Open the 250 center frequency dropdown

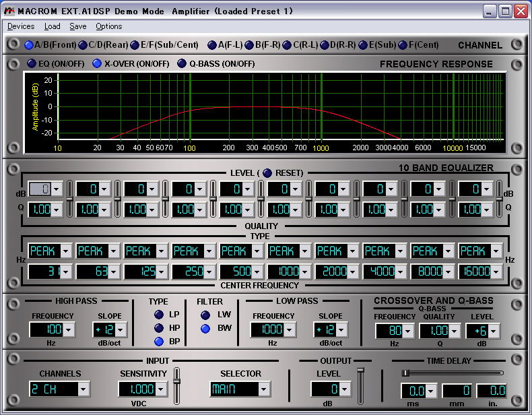(209, 272)
